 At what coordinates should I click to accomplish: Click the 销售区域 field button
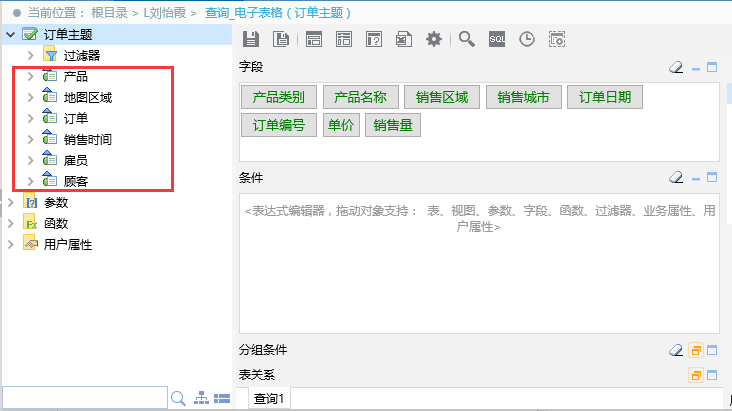(442, 97)
